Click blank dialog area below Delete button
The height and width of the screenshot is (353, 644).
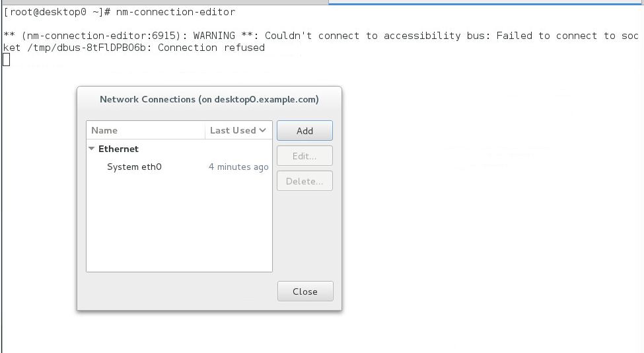(x=304, y=231)
